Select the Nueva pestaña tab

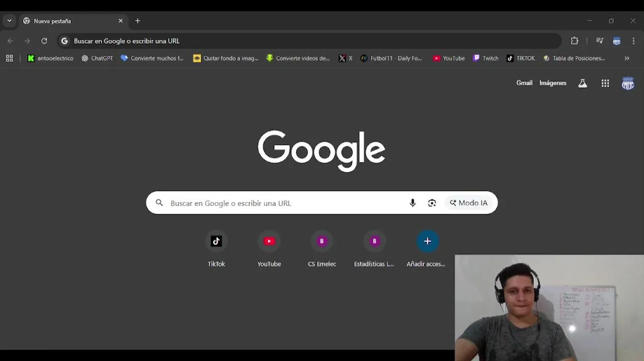pos(73,21)
